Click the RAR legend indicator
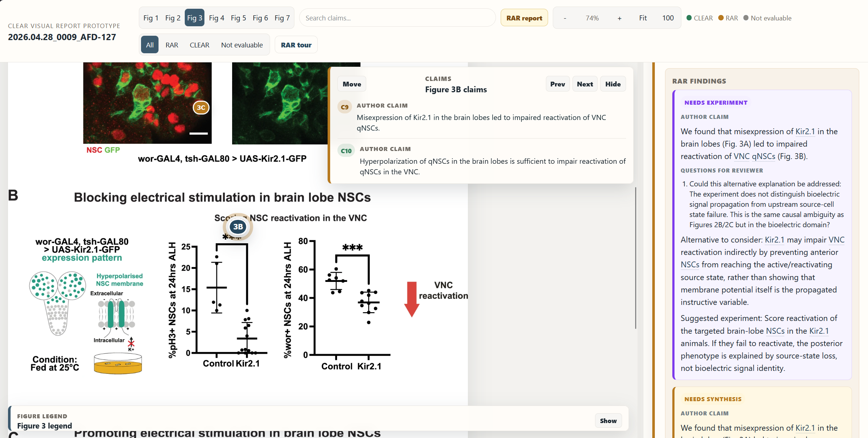Screen dimensions: 868x438 (x=728, y=18)
